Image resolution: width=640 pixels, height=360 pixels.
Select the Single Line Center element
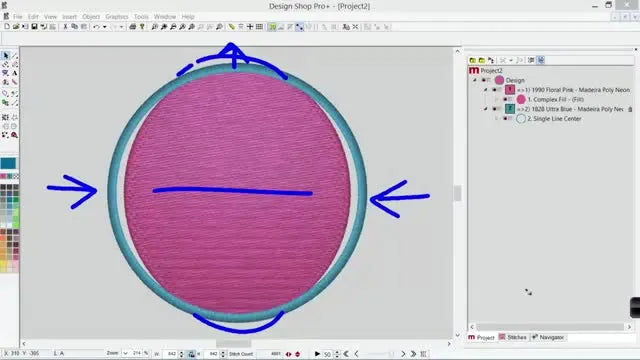coord(554,119)
